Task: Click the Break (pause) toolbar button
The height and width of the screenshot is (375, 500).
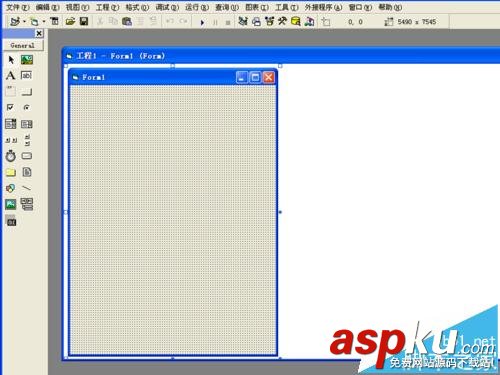Action: [x=215, y=22]
